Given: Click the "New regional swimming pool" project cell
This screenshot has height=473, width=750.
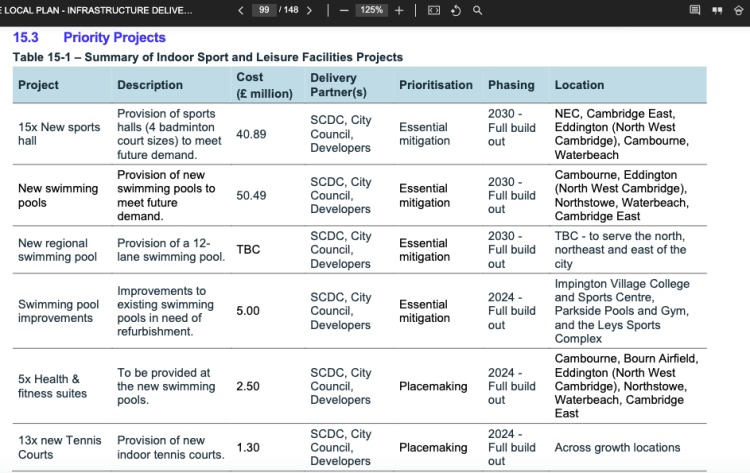Looking at the screenshot, I should point(53,250).
